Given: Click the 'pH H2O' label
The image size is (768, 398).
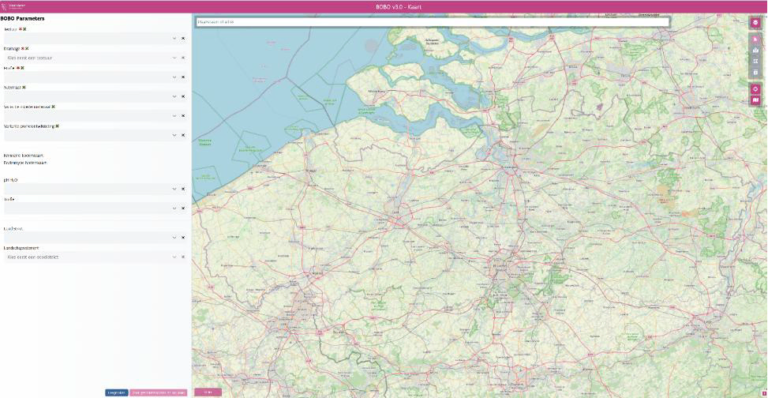Looking at the screenshot, I should click(x=10, y=180).
